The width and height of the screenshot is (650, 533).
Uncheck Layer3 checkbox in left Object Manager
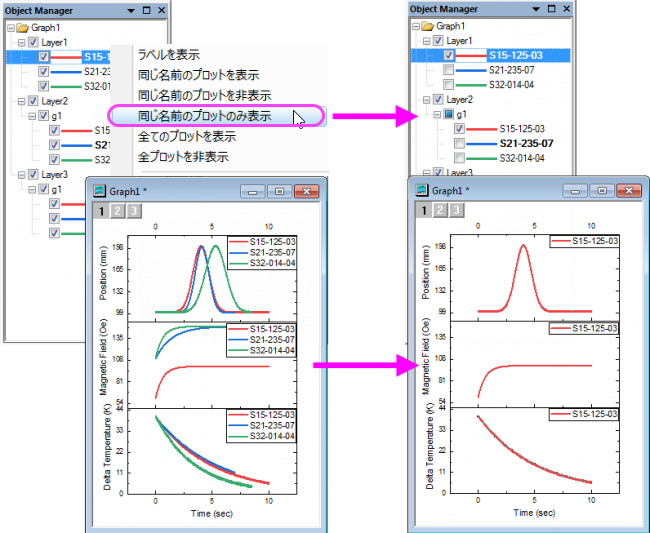coord(33,174)
